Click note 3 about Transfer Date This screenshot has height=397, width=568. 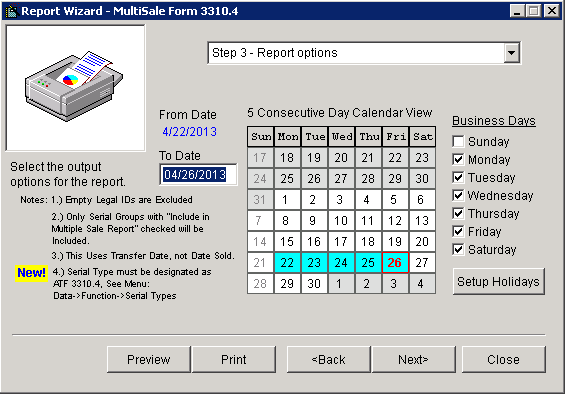[143, 256]
